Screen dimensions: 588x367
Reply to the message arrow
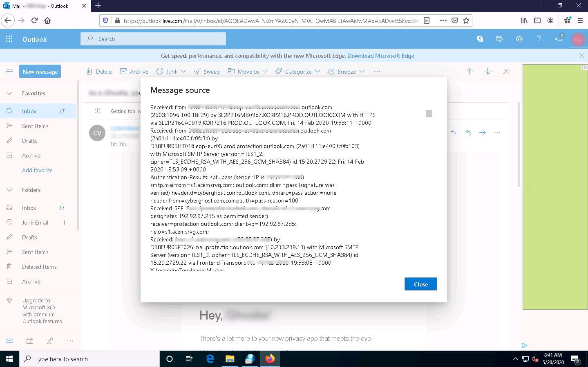453,133
